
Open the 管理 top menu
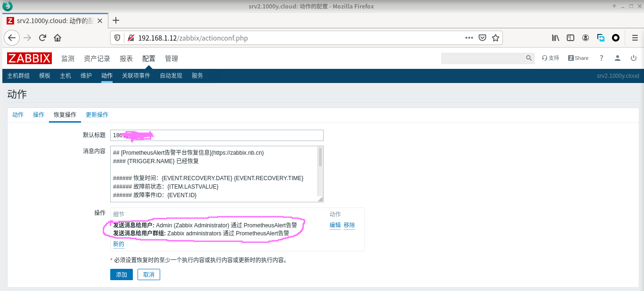point(171,58)
